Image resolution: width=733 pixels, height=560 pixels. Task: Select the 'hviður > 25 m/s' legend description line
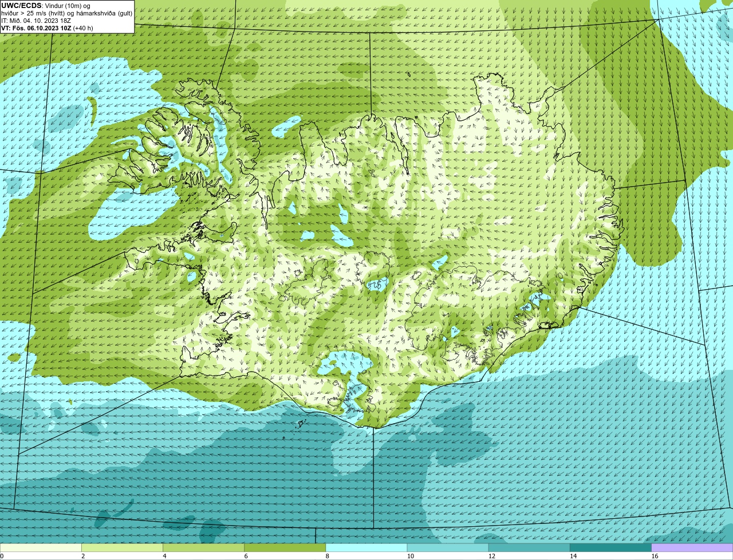(x=66, y=13)
